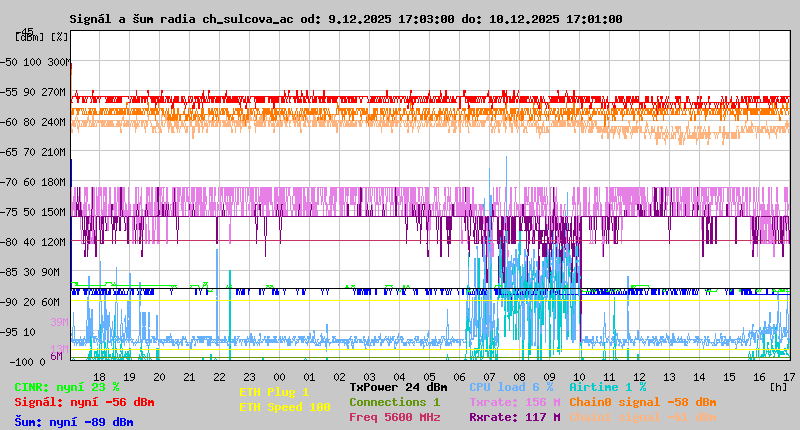Click the '300M' y-axis label
The width and height of the screenshot is (800, 430).
59,62
